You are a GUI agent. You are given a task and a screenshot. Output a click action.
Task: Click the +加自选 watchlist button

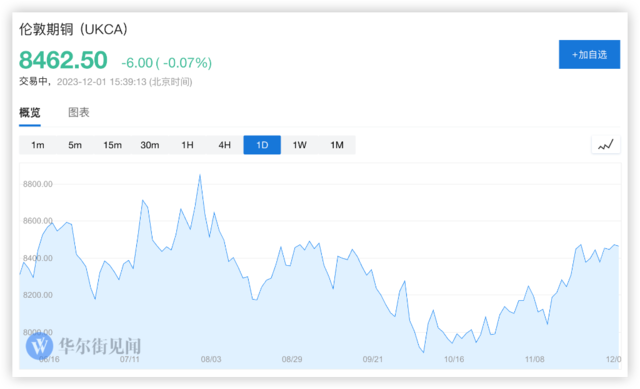click(589, 54)
